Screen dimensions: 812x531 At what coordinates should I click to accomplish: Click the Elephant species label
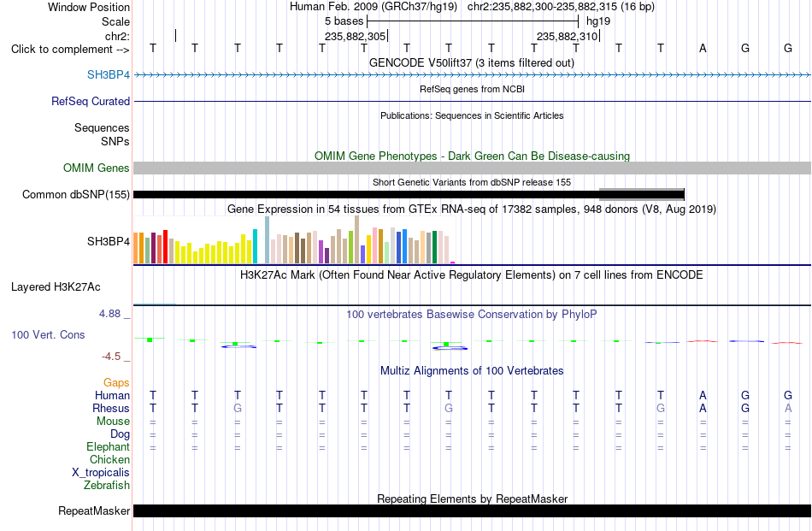[x=109, y=446]
